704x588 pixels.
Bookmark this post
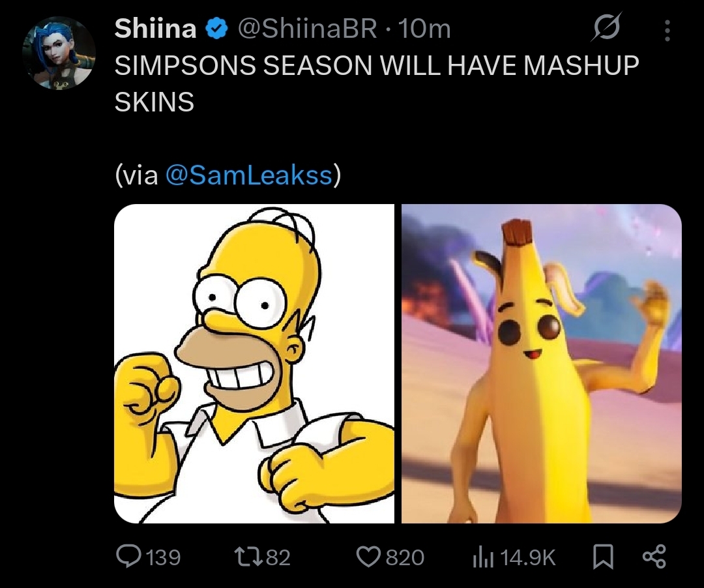(x=604, y=557)
